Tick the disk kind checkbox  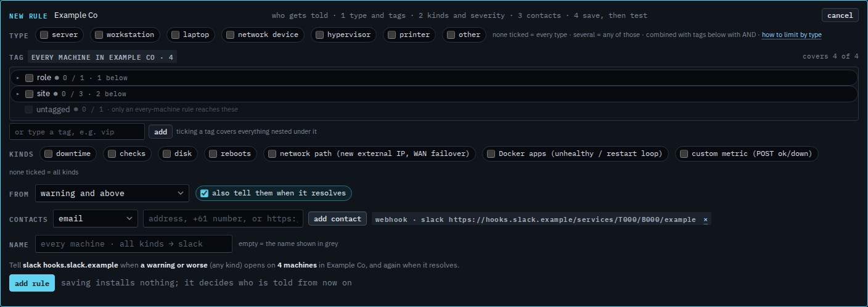click(x=166, y=154)
